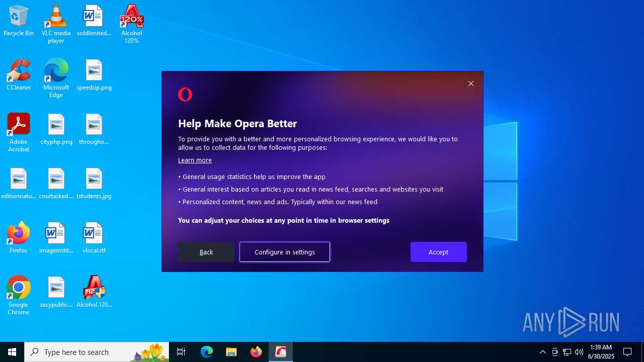
Task: Select the speedzip.png file icon
Action: [x=94, y=75]
